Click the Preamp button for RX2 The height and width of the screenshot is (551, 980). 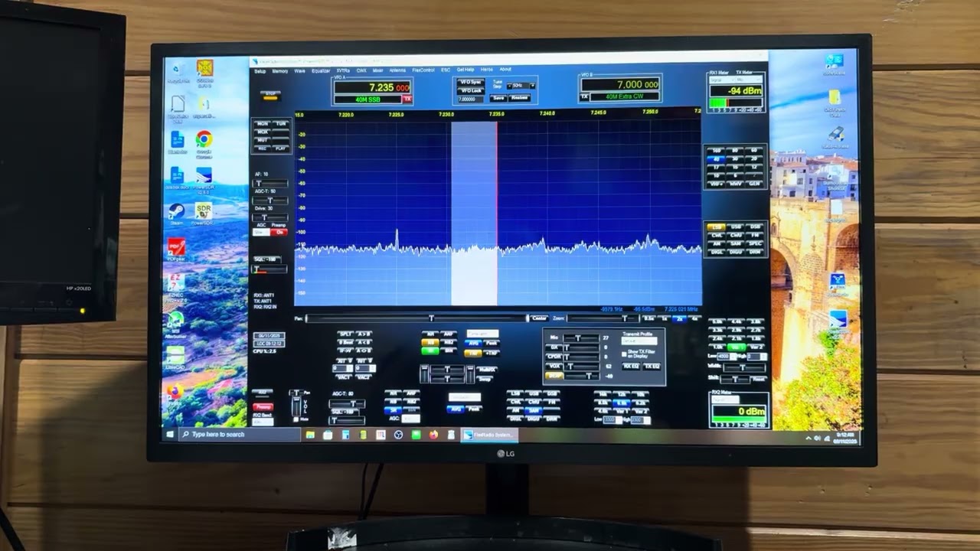263,407
